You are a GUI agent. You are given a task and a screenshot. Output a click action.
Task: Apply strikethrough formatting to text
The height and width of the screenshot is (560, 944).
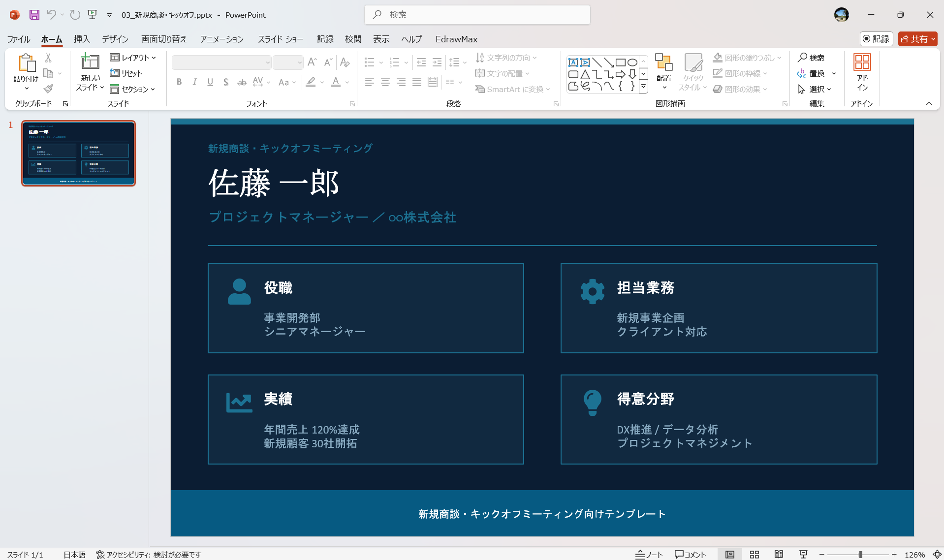coord(242,82)
